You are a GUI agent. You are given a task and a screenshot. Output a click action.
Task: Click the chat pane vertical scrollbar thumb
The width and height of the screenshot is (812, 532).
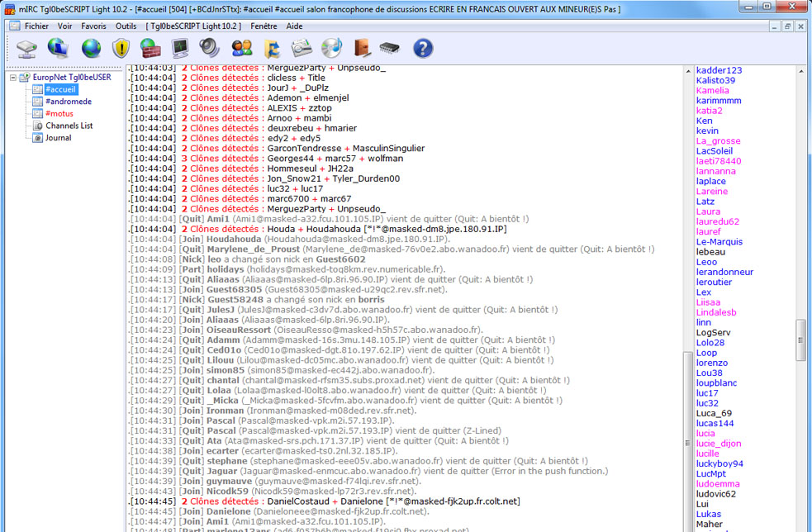click(x=688, y=442)
